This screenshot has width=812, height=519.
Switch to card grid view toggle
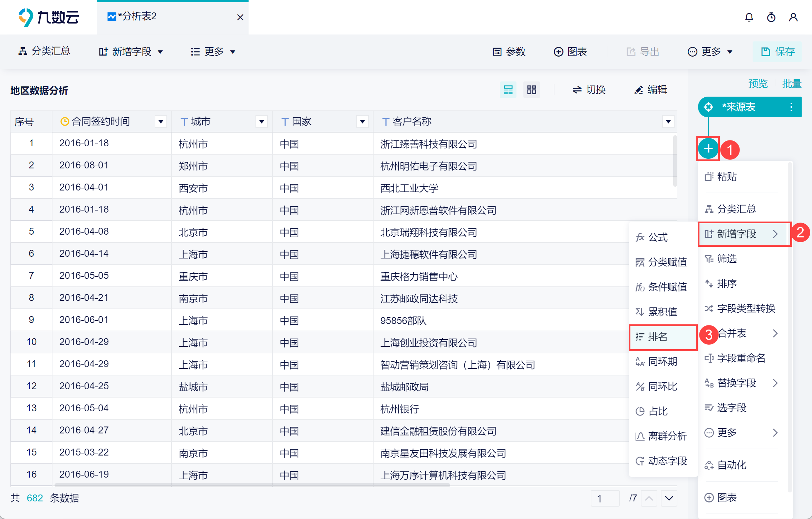pyautogui.click(x=531, y=90)
